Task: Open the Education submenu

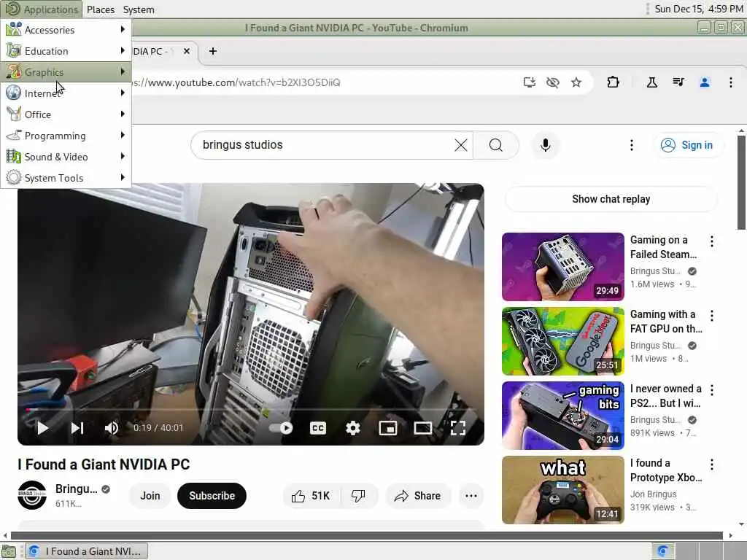Action: tap(66, 51)
